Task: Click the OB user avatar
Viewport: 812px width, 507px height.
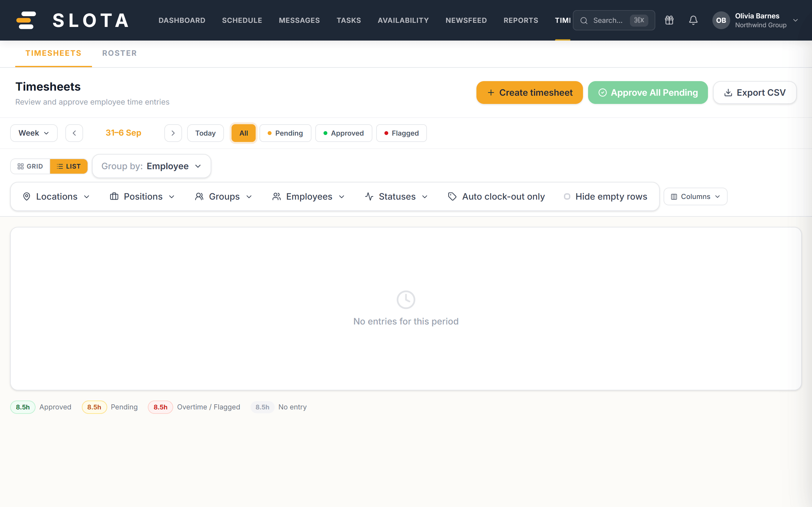Action: coord(721,20)
